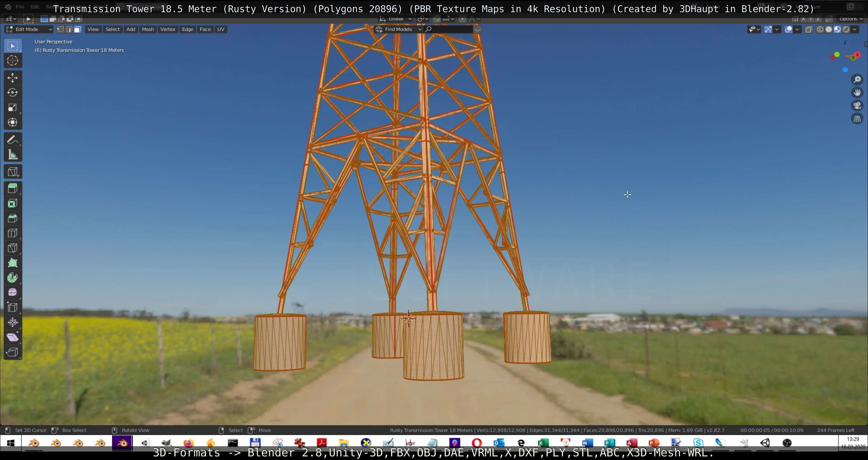The image size is (868, 460).
Task: Select the Shrink/Fatten tool
Action: pyautogui.click(x=13, y=322)
